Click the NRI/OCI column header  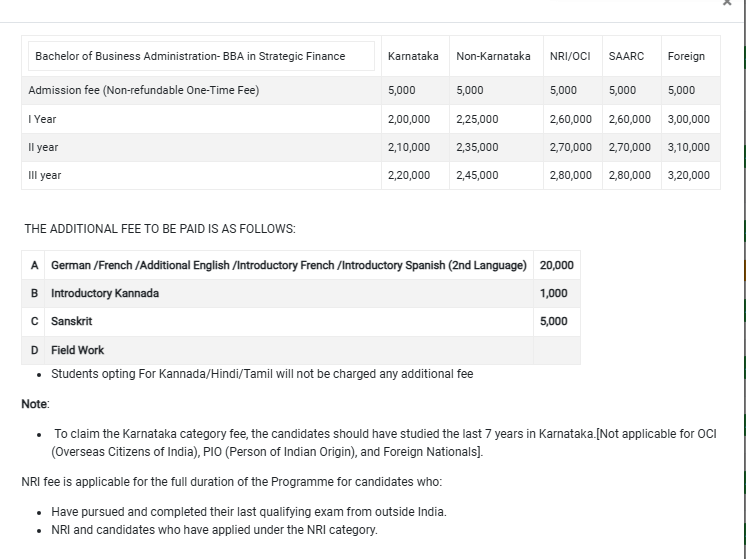570,56
